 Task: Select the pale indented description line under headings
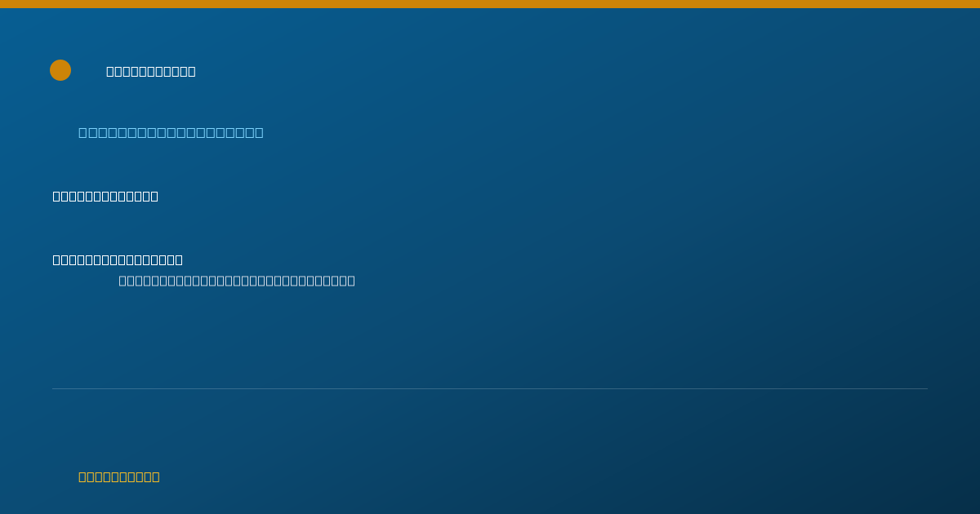tap(237, 281)
